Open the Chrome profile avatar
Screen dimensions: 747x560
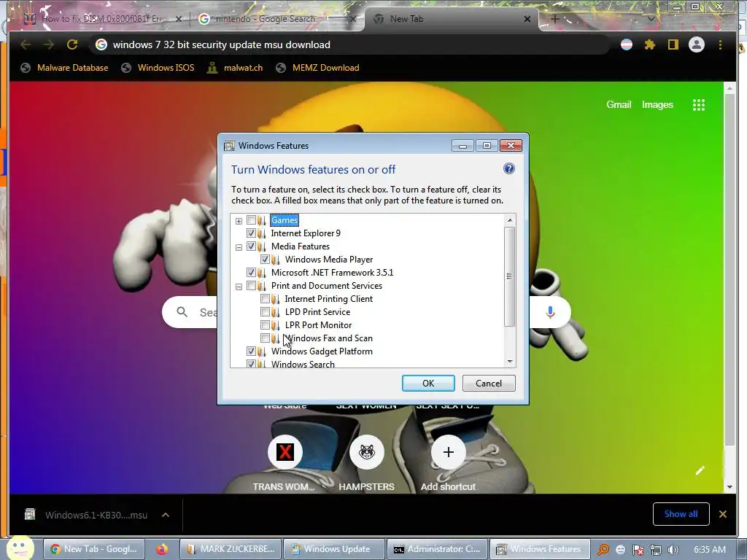click(697, 44)
